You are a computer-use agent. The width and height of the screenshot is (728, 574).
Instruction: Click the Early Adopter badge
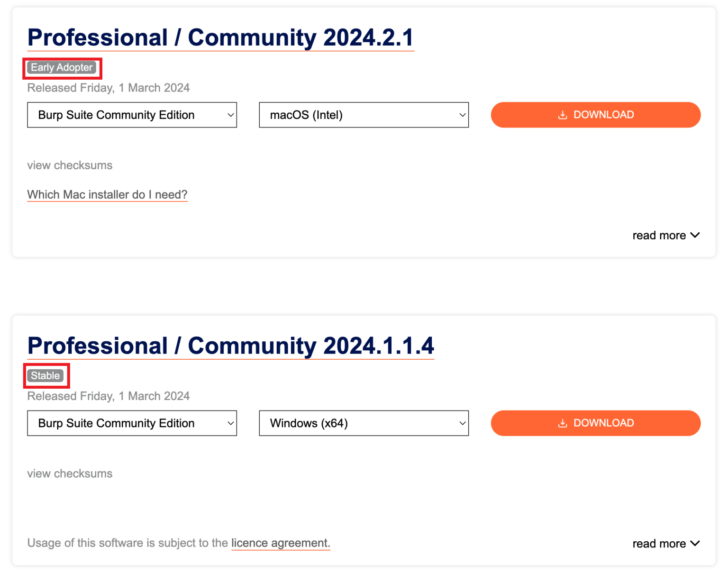click(62, 68)
